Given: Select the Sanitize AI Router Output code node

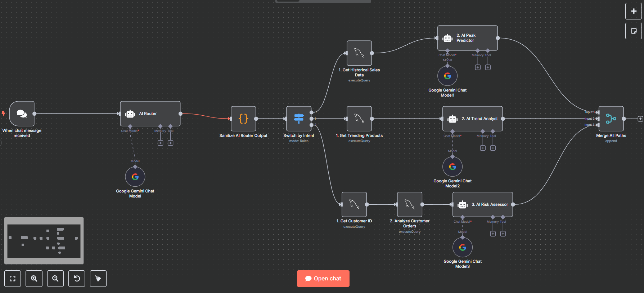Looking at the screenshot, I should tap(243, 119).
